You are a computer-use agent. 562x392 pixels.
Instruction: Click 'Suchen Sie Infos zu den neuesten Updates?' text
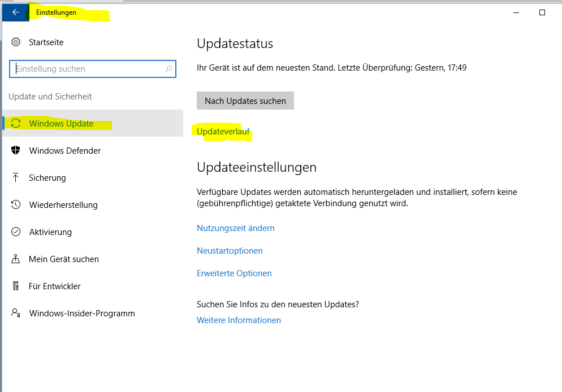(278, 304)
